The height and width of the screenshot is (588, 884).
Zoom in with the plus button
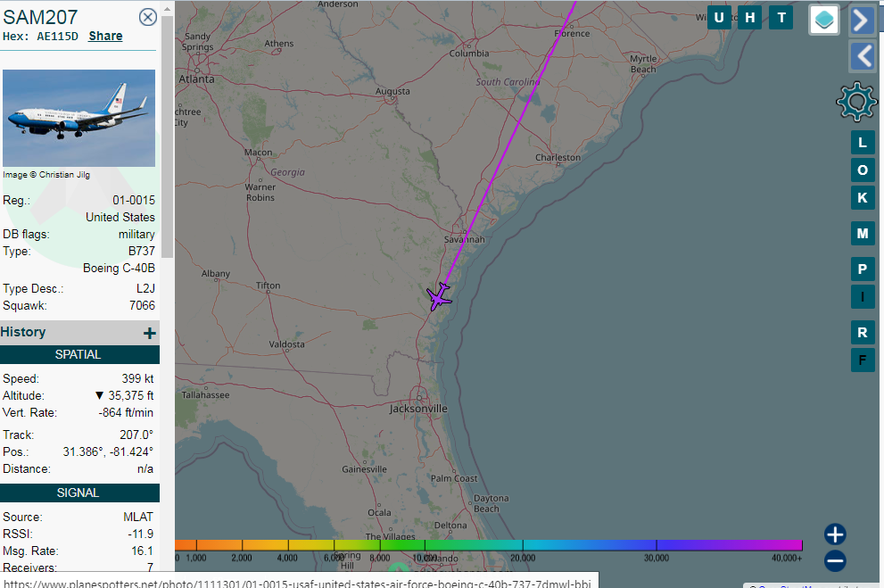coord(835,534)
